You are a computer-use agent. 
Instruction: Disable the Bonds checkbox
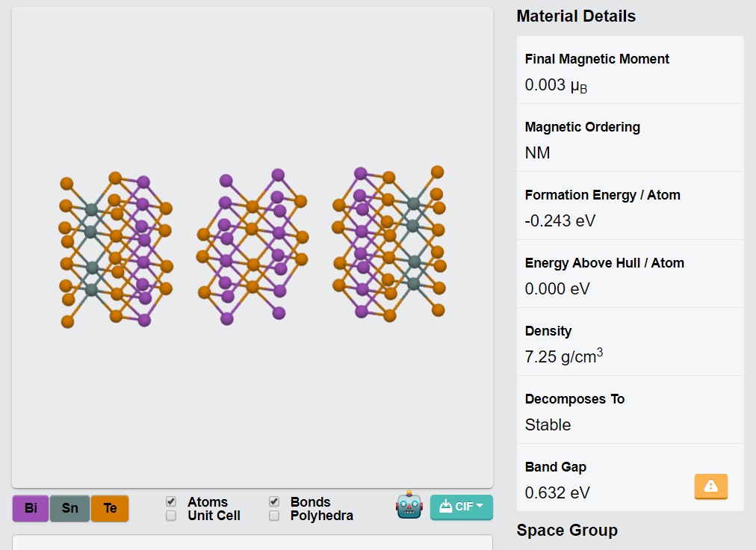(274, 501)
